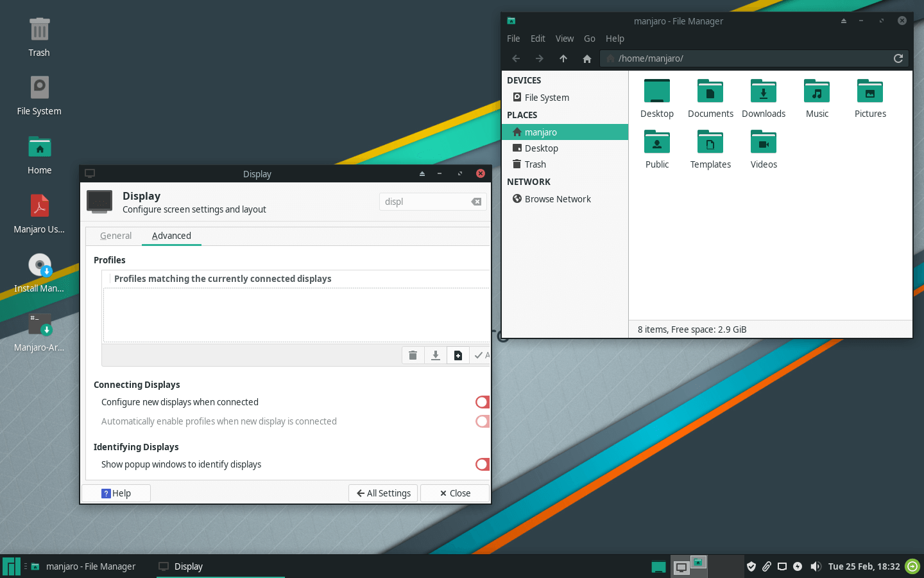Open the volume icon in system tray
Screen dimensions: 924x578
[x=815, y=566]
